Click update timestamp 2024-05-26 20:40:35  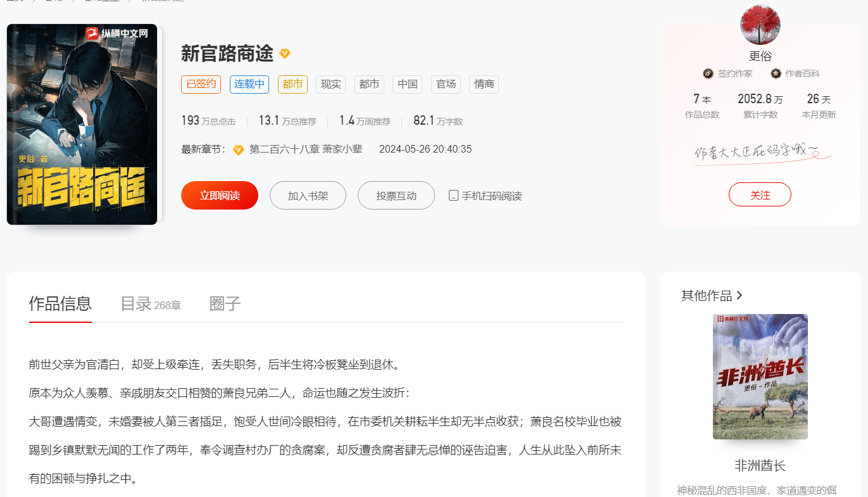click(x=425, y=149)
